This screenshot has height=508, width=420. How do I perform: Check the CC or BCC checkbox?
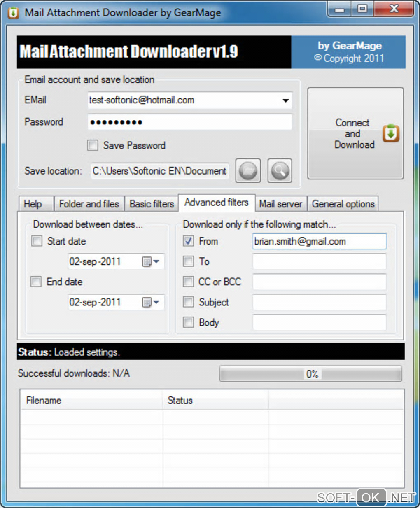click(188, 282)
